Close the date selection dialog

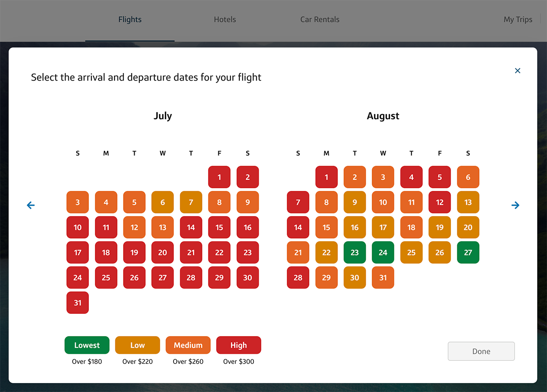(518, 71)
